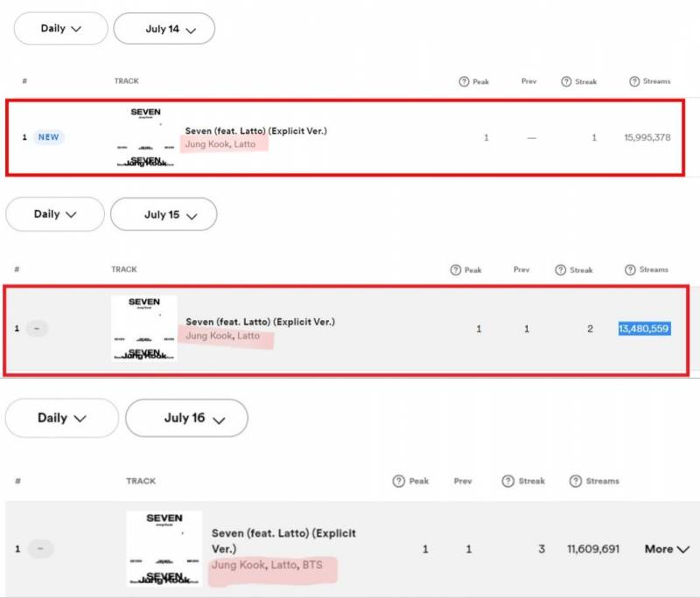Click the BTS artist link in July 16 row
The width and height of the screenshot is (700, 598).
311,566
